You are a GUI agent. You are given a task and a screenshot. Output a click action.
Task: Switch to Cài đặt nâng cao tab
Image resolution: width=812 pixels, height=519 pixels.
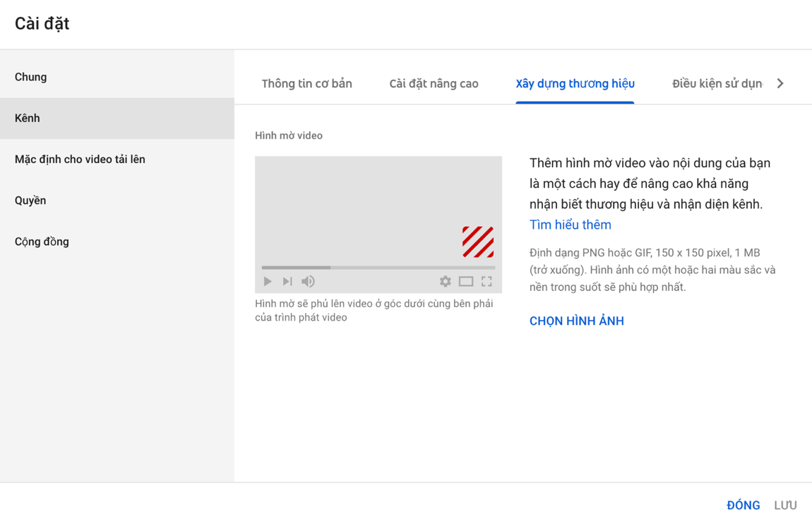coord(434,83)
